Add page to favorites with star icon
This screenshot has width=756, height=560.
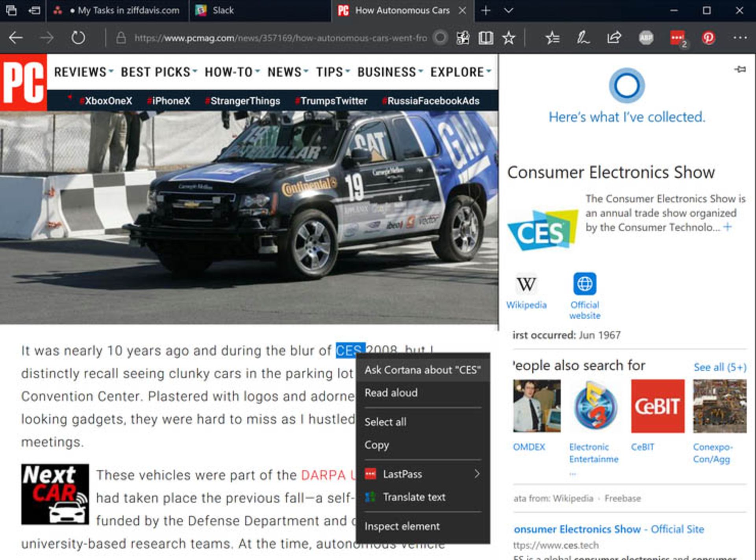pyautogui.click(x=508, y=38)
